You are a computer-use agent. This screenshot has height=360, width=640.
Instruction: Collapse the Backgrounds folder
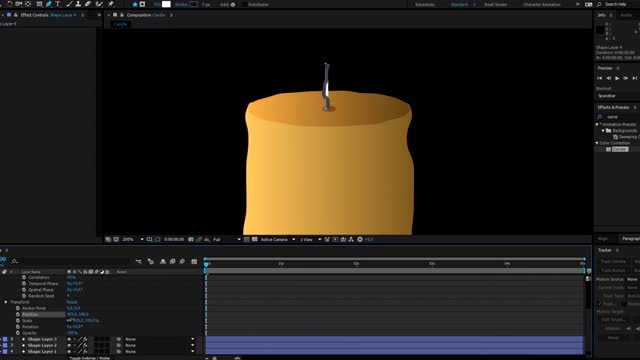pyautogui.click(x=603, y=131)
